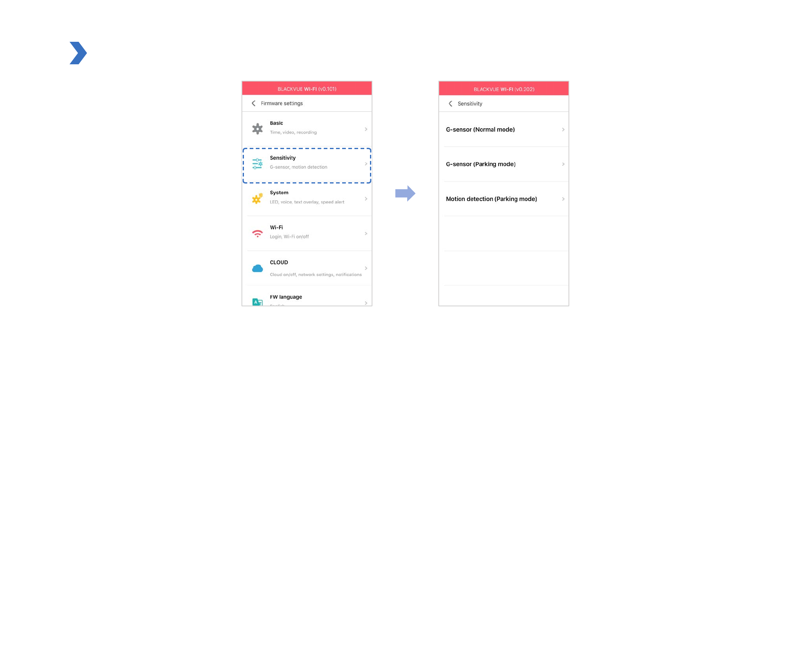The width and height of the screenshot is (812, 650).
Task: Go back from Firmware settings screen
Action: pyautogui.click(x=253, y=103)
